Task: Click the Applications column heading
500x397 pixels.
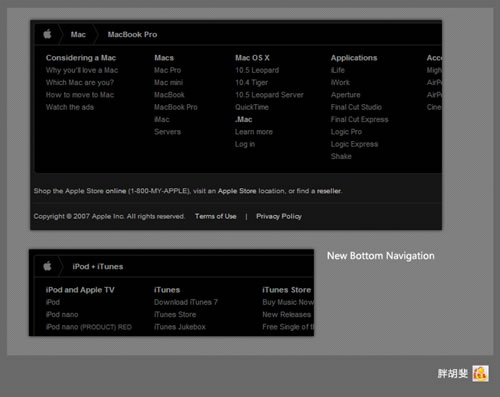Action: (354, 58)
